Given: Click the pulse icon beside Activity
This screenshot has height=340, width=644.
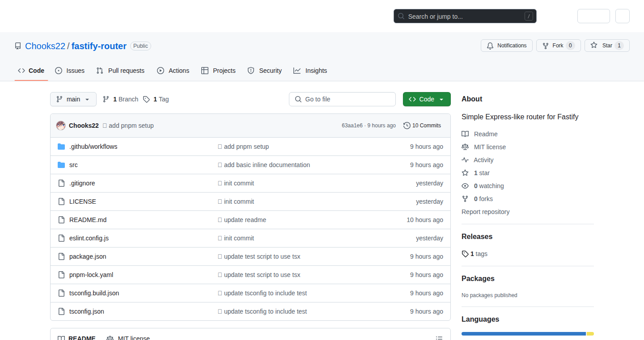Looking at the screenshot, I should point(465,160).
